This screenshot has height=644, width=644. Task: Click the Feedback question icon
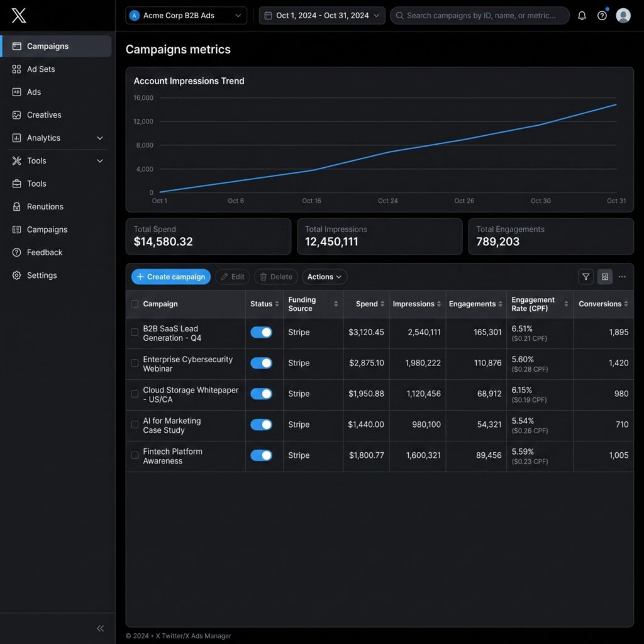[x=16, y=253]
